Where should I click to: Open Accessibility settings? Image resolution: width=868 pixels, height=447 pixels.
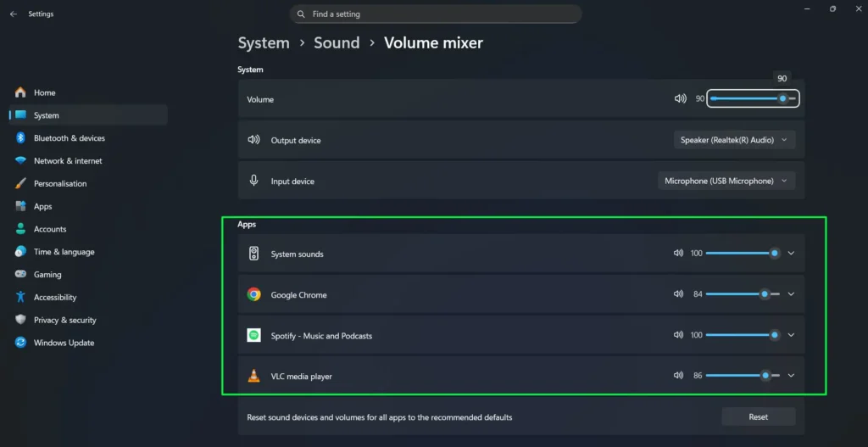point(88,297)
